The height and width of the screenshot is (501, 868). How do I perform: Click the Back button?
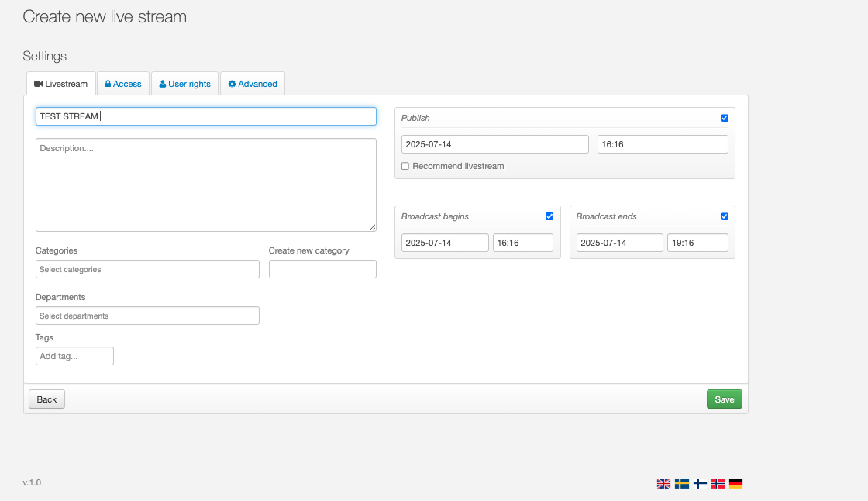coord(46,399)
